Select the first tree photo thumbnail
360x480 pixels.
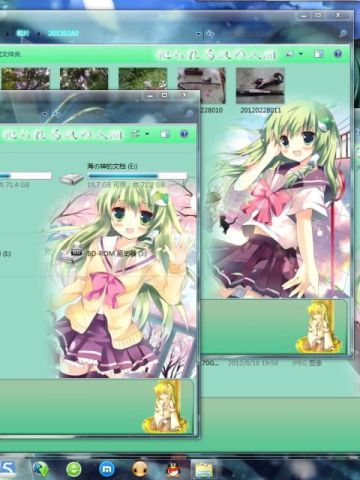click(25, 79)
